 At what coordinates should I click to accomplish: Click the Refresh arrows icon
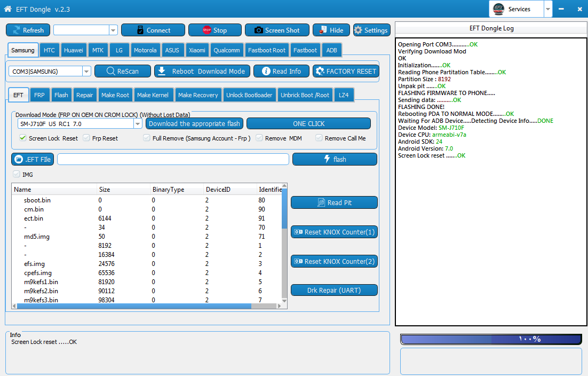17,30
